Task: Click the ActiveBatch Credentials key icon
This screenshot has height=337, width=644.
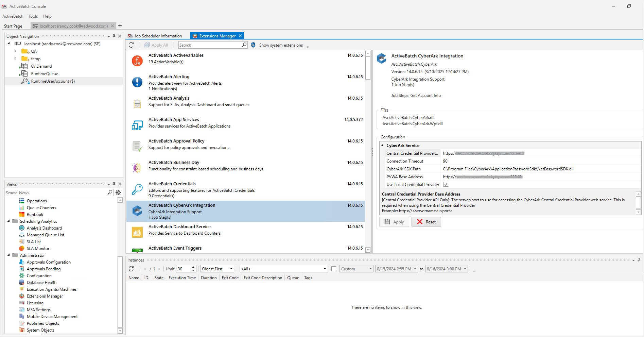Action: point(137,189)
